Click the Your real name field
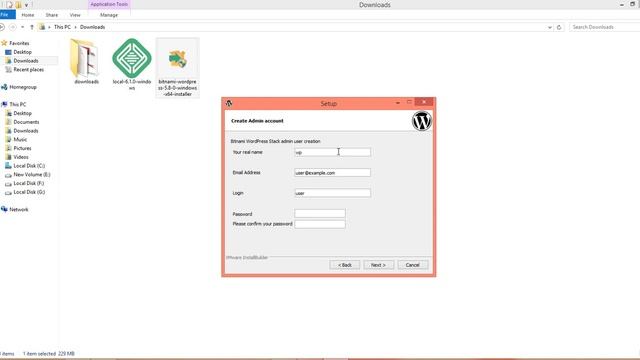The width and height of the screenshot is (640, 360). tap(332, 152)
